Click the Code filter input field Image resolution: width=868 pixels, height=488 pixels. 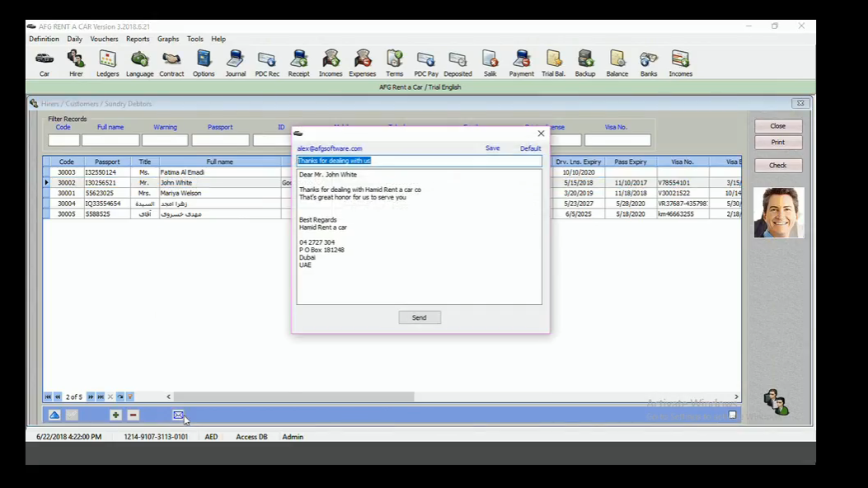click(63, 140)
